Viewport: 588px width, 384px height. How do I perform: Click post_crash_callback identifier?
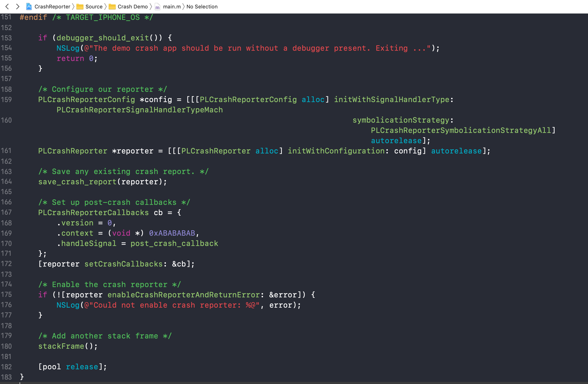pyautogui.click(x=174, y=243)
